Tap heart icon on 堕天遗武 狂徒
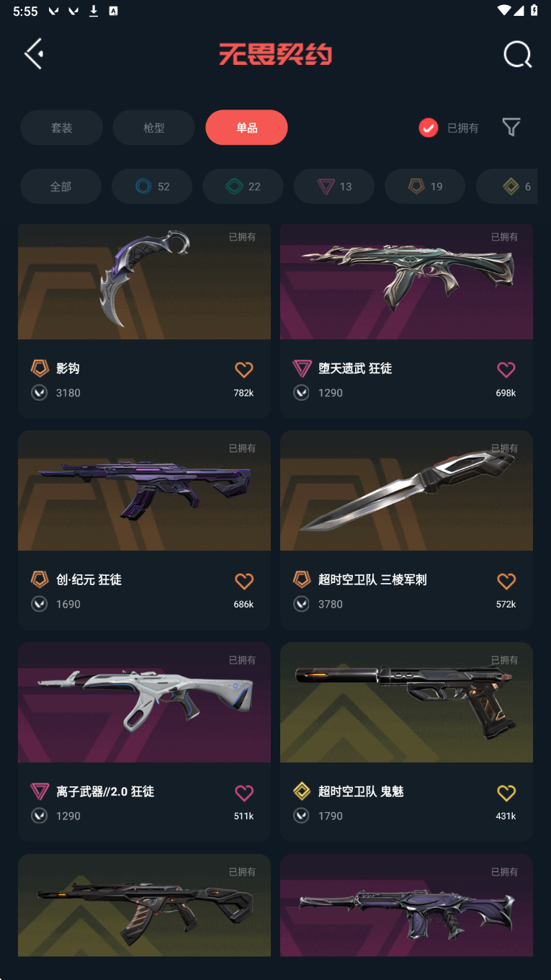The height and width of the screenshot is (980, 551). pyautogui.click(x=506, y=370)
